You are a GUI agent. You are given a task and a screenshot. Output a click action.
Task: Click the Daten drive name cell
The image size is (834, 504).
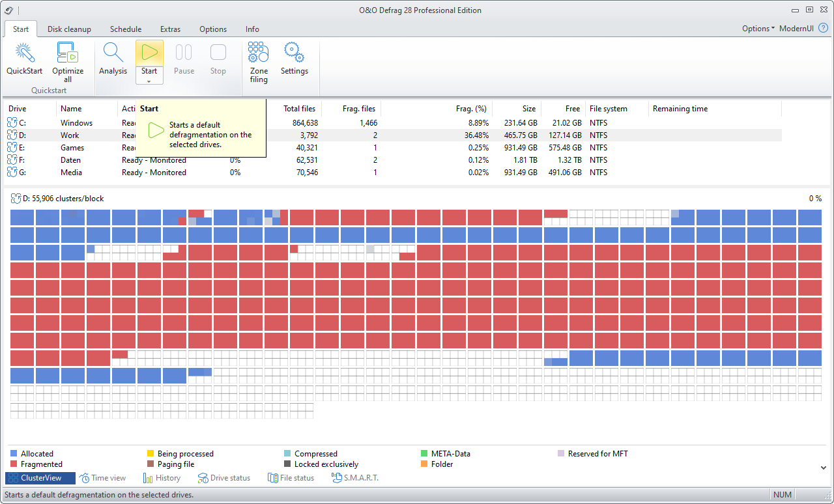tap(71, 160)
